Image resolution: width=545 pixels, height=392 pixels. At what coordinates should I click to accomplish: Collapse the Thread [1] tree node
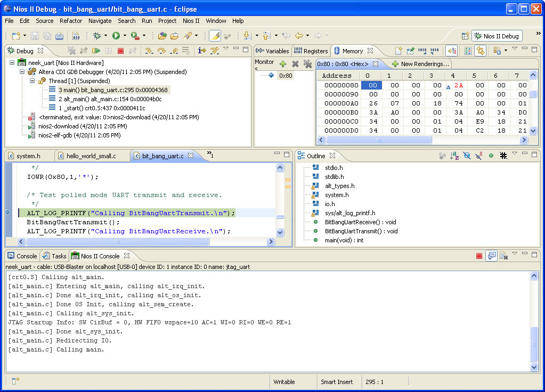click(31, 81)
